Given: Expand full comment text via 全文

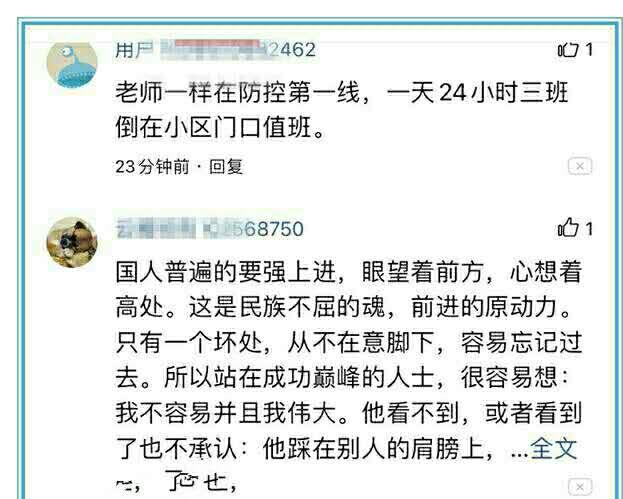Looking at the screenshot, I should point(553,448).
